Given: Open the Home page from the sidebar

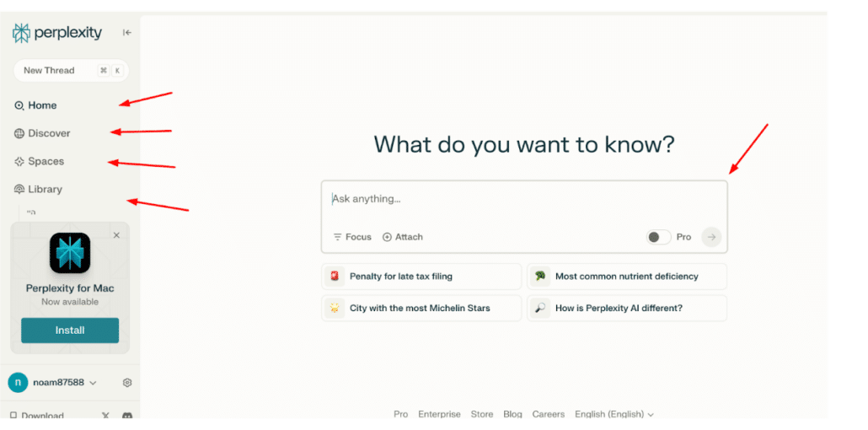Looking at the screenshot, I should coord(35,105).
